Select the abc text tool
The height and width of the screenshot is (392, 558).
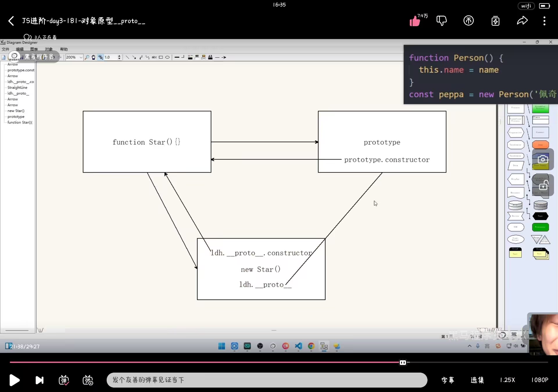pos(154,57)
